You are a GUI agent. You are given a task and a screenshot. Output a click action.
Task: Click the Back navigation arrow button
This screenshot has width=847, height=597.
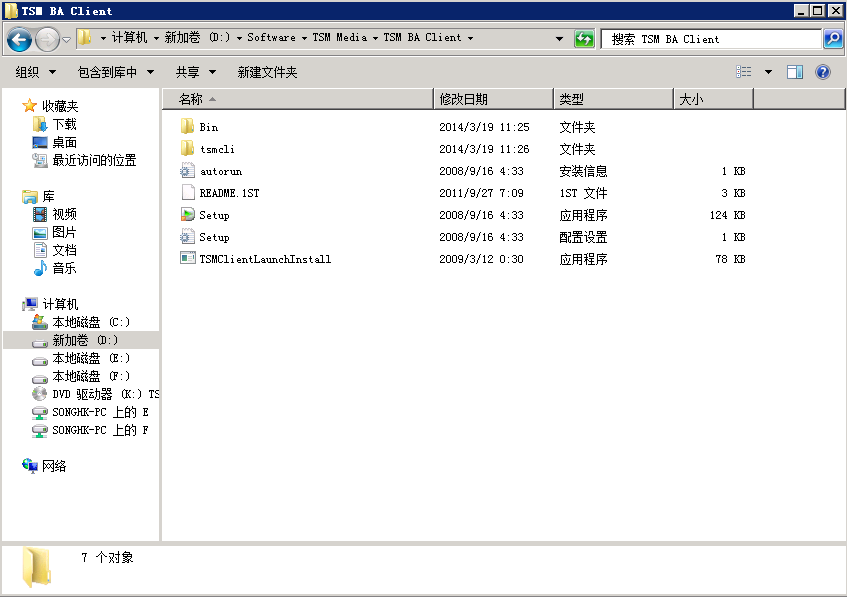pos(19,39)
